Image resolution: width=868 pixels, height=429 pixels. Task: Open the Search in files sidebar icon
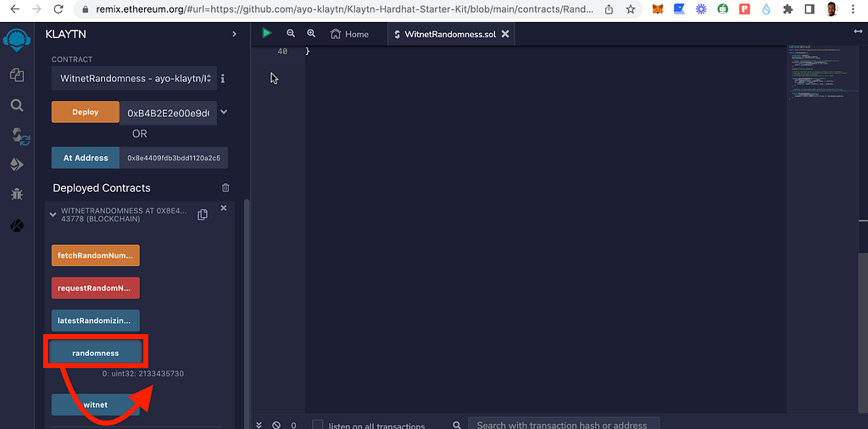pos(17,105)
